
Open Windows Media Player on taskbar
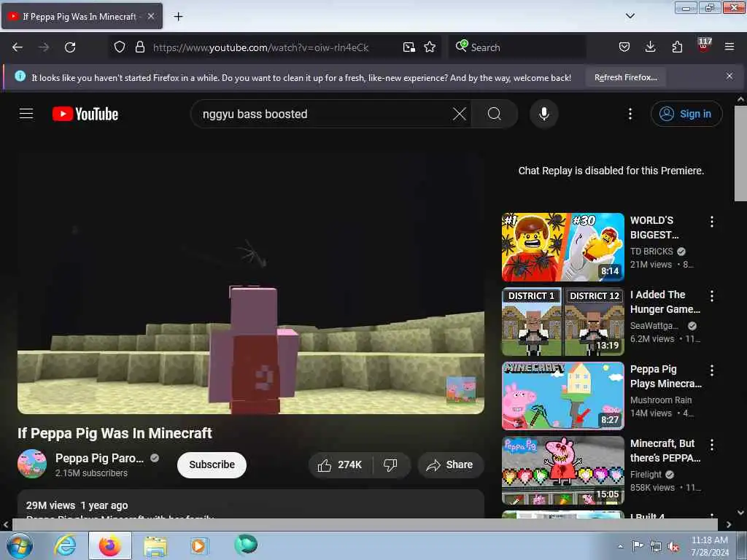pyautogui.click(x=198, y=545)
